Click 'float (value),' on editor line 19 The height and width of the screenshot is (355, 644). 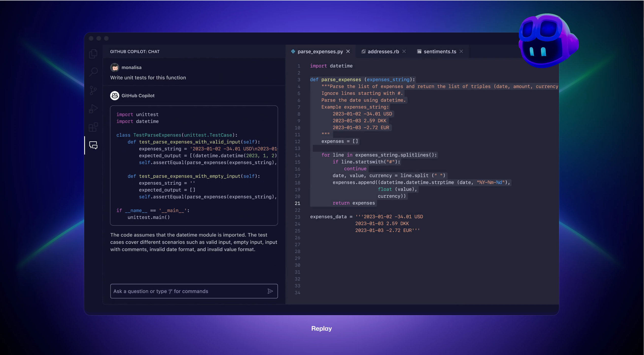coord(397,189)
